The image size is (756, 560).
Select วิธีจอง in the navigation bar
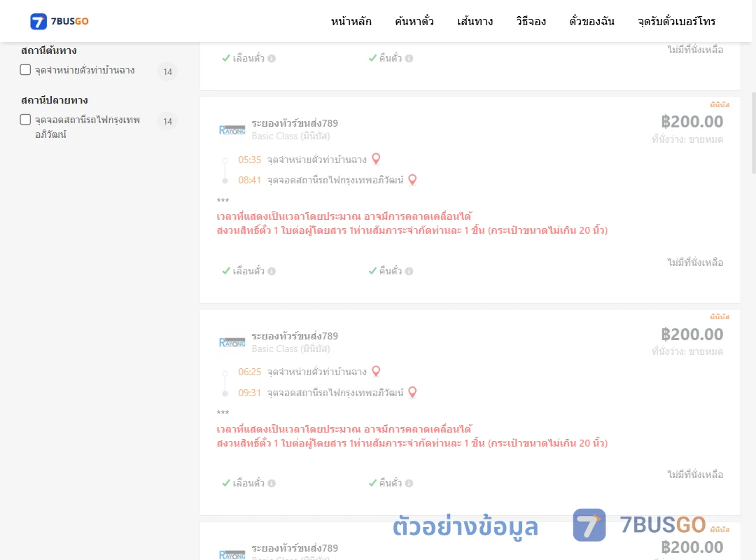531,21
